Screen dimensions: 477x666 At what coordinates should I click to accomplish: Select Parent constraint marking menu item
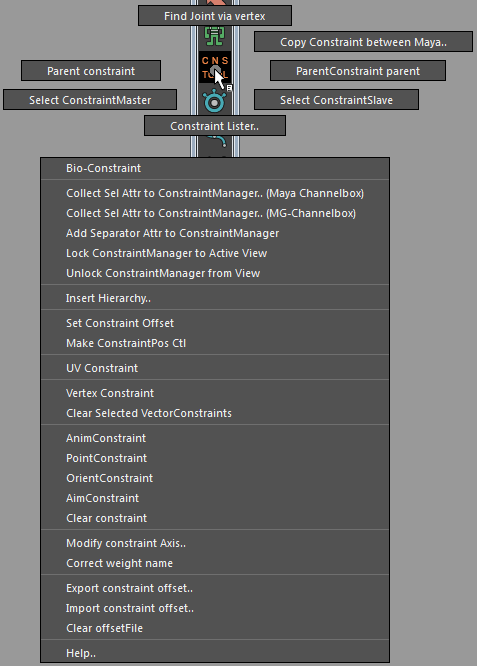(x=91, y=71)
